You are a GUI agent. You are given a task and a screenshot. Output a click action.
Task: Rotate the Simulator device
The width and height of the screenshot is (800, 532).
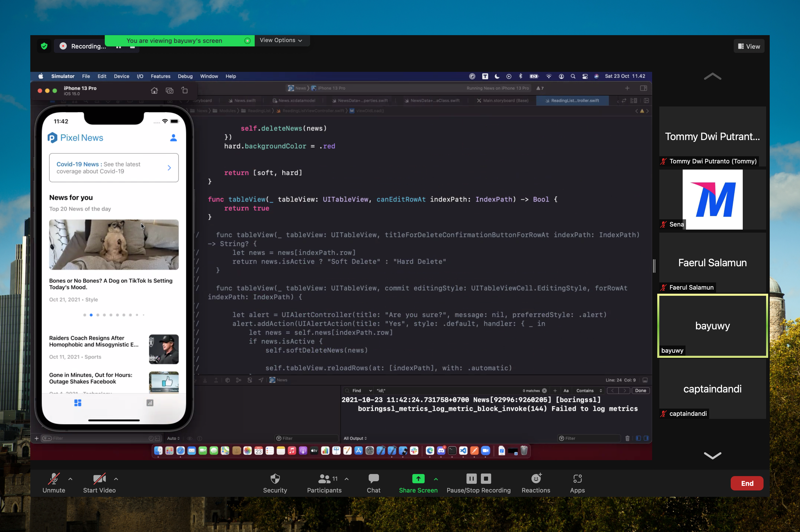click(184, 90)
